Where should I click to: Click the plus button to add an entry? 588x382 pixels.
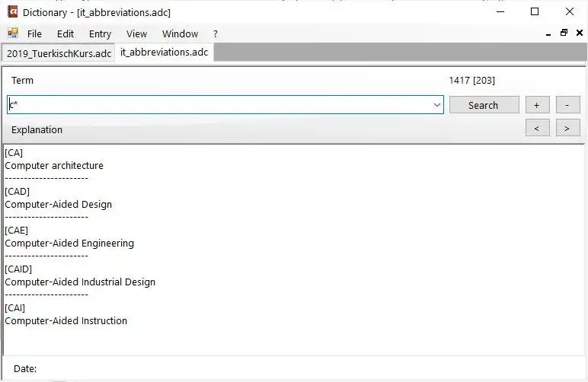pyautogui.click(x=537, y=105)
